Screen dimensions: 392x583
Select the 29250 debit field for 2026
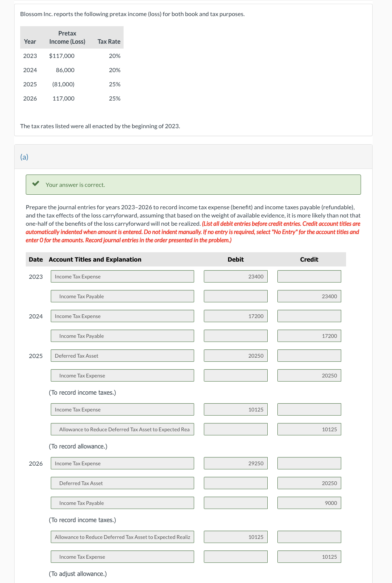236,463
